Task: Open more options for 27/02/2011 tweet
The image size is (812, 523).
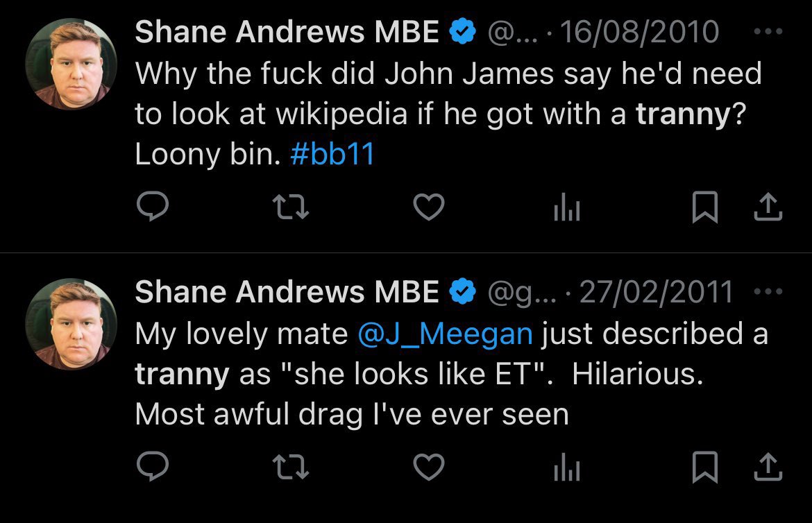Action: point(768,291)
